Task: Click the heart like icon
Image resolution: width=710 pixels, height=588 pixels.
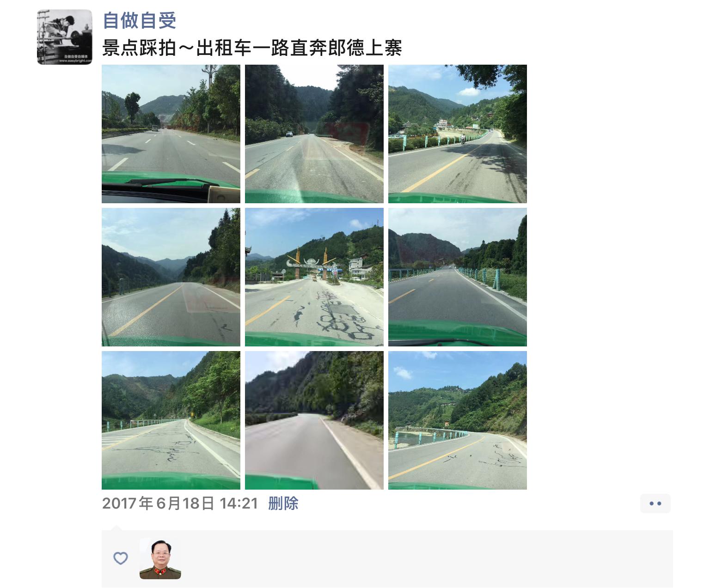Action: 121,558
